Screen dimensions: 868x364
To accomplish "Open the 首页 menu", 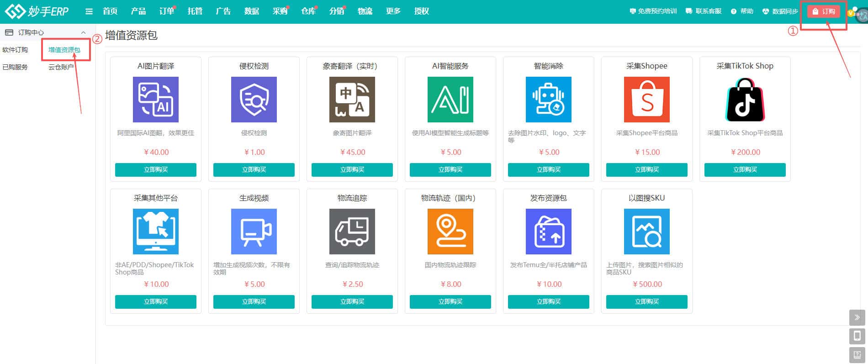I will (x=110, y=11).
